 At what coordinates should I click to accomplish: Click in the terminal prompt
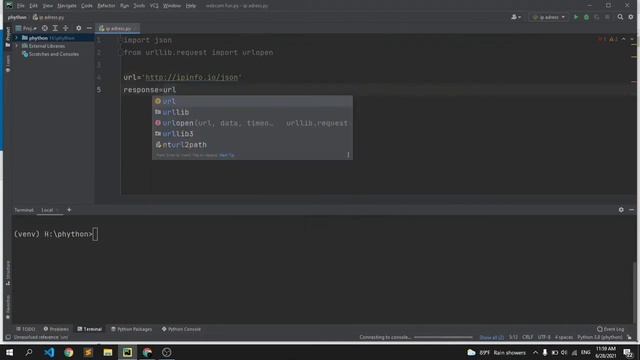click(x=95, y=234)
